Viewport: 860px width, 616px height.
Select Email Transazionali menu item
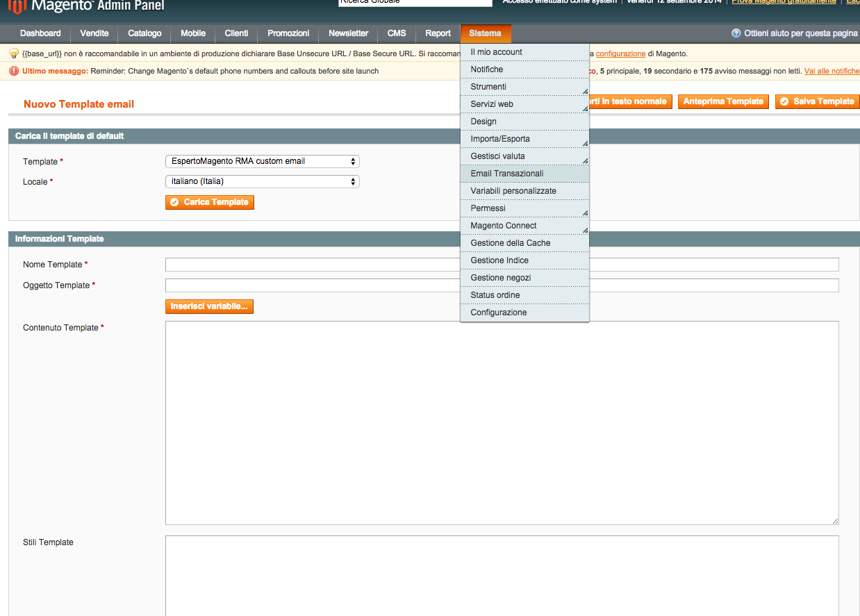(524, 174)
